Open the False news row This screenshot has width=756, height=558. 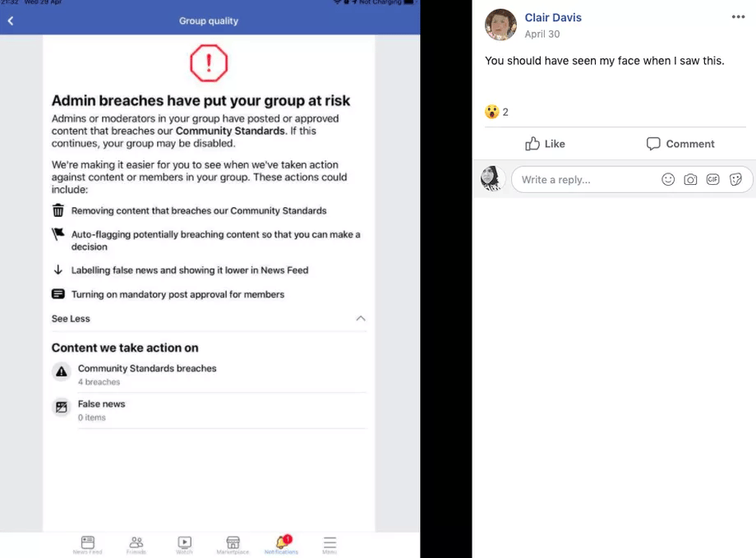[209, 410]
